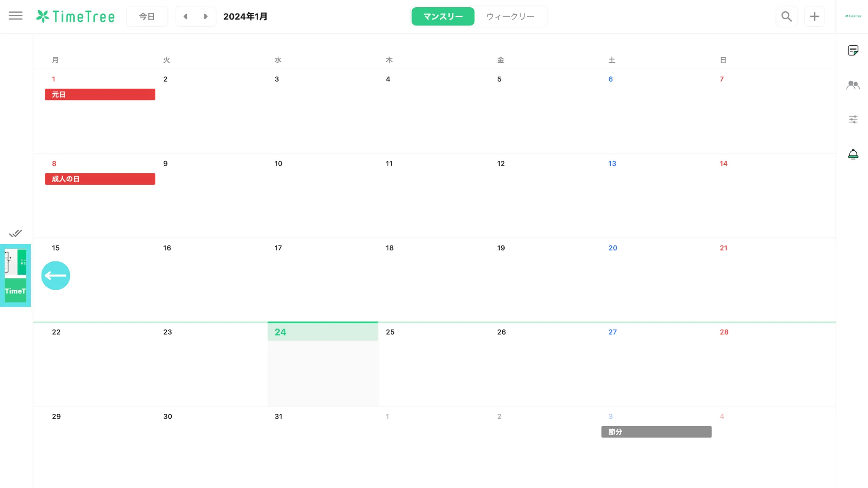The width and height of the screenshot is (868, 488).
Task: Open the members people icon
Action: coord(853,85)
